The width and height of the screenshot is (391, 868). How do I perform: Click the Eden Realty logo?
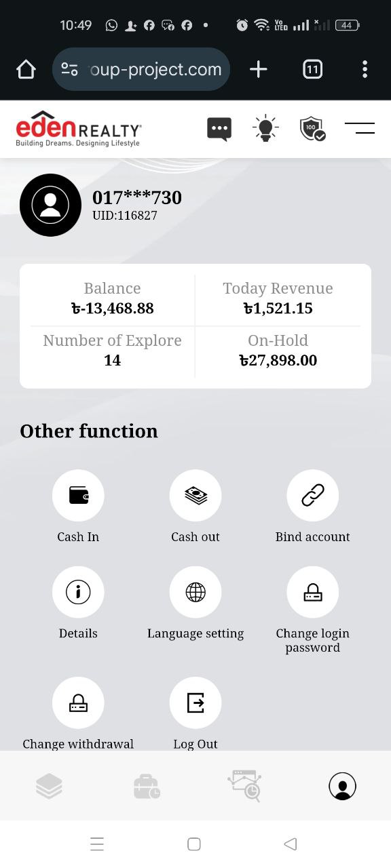point(79,129)
